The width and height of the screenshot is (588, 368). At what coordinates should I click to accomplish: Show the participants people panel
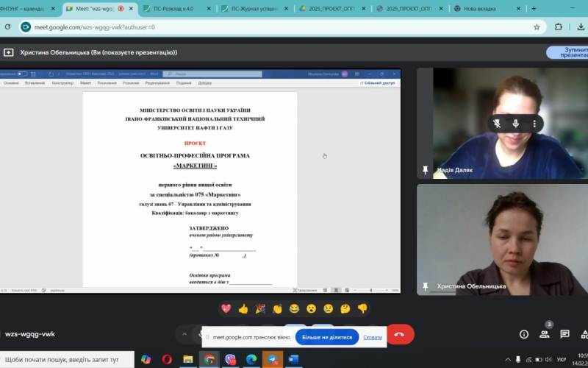544,334
